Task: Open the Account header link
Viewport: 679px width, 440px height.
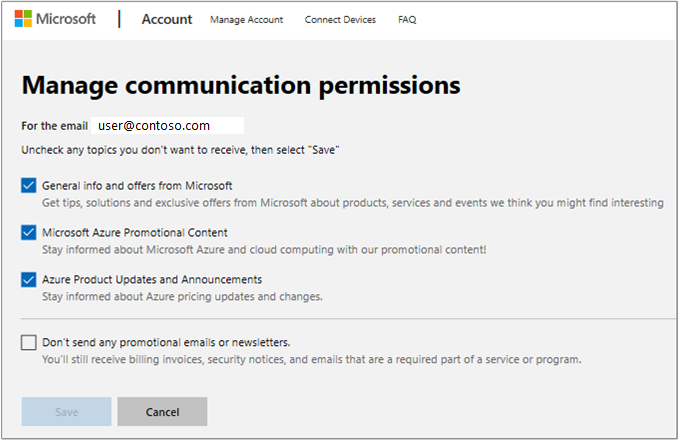Action: pyautogui.click(x=167, y=19)
